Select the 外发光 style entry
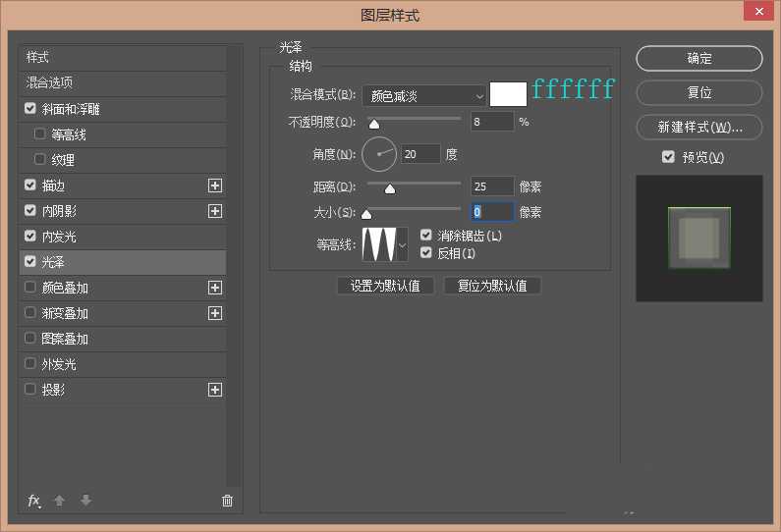This screenshot has height=532, width=781. [59, 364]
